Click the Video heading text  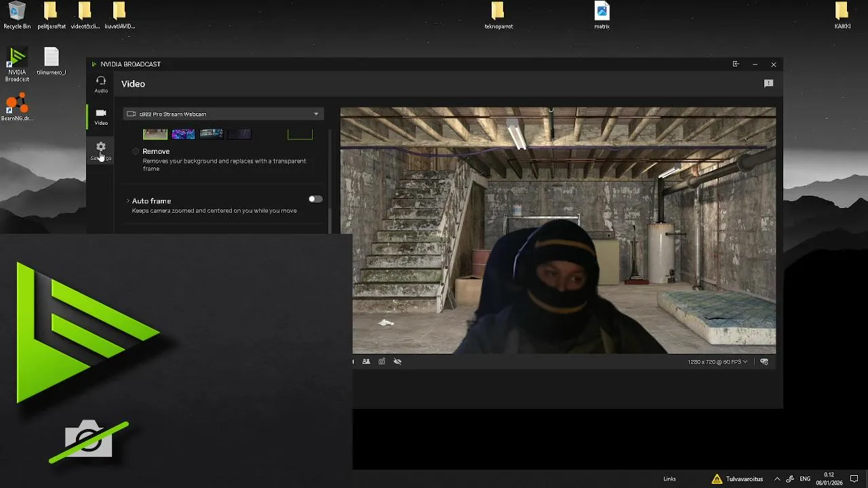point(133,84)
